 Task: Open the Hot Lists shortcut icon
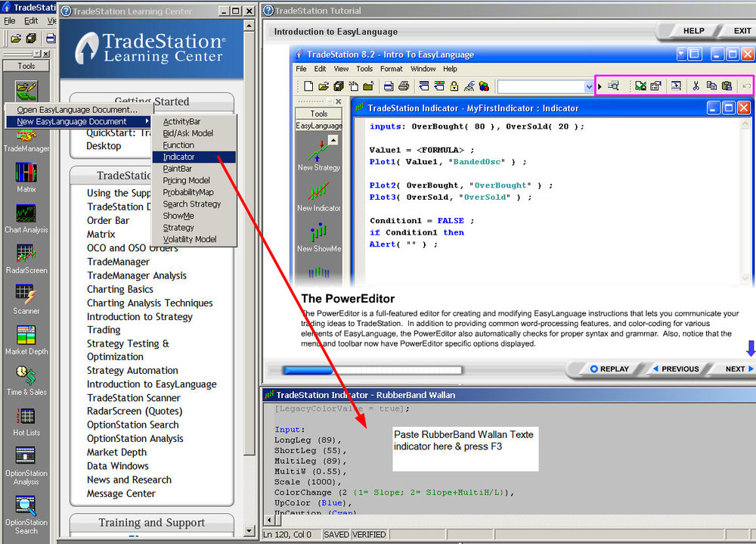pos(26,416)
